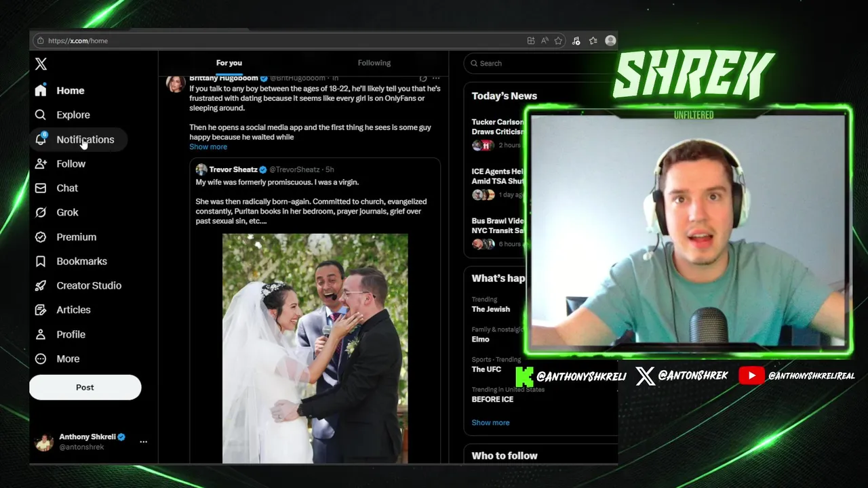This screenshot has height=488, width=868.
Task: Open the wedding photo in the quoted post
Action: click(x=315, y=348)
